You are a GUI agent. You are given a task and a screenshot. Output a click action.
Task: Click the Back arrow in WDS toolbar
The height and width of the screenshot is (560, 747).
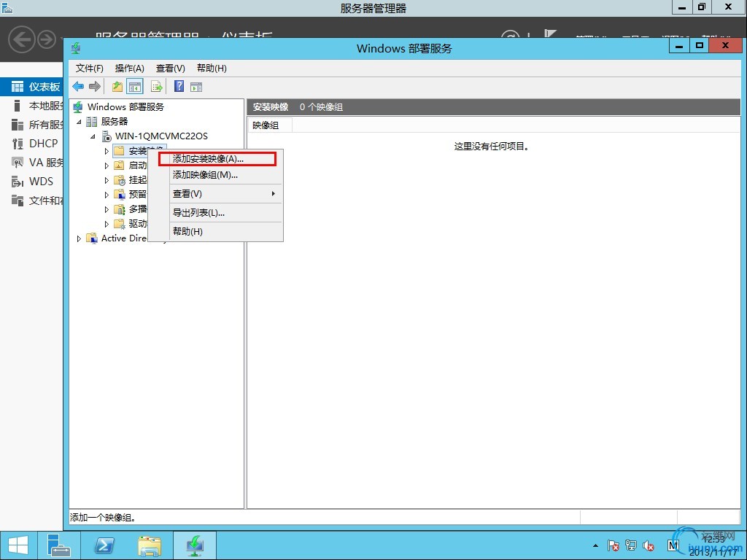[x=78, y=87]
